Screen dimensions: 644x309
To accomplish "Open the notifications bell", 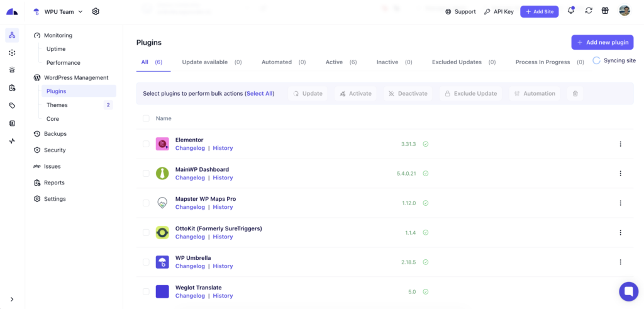I will point(571,11).
